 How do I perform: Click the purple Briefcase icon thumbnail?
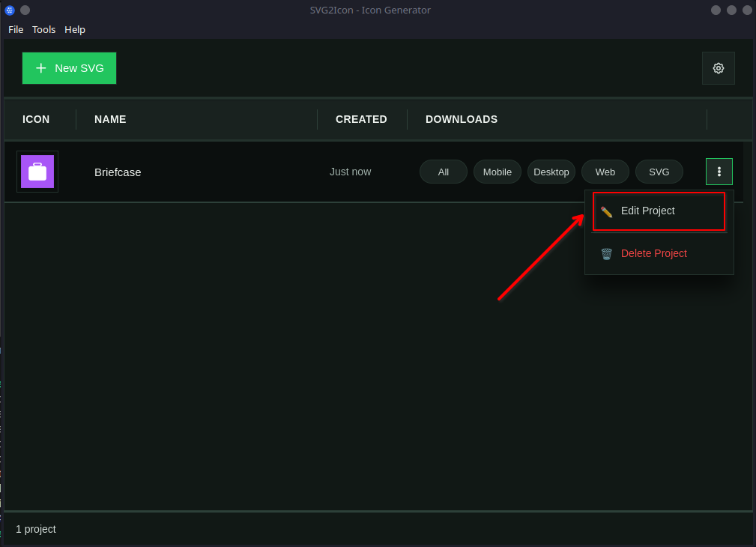coord(37,172)
